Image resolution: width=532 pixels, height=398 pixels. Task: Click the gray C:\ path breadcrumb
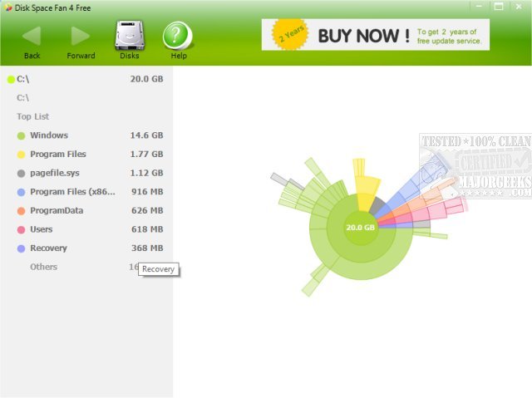point(22,98)
